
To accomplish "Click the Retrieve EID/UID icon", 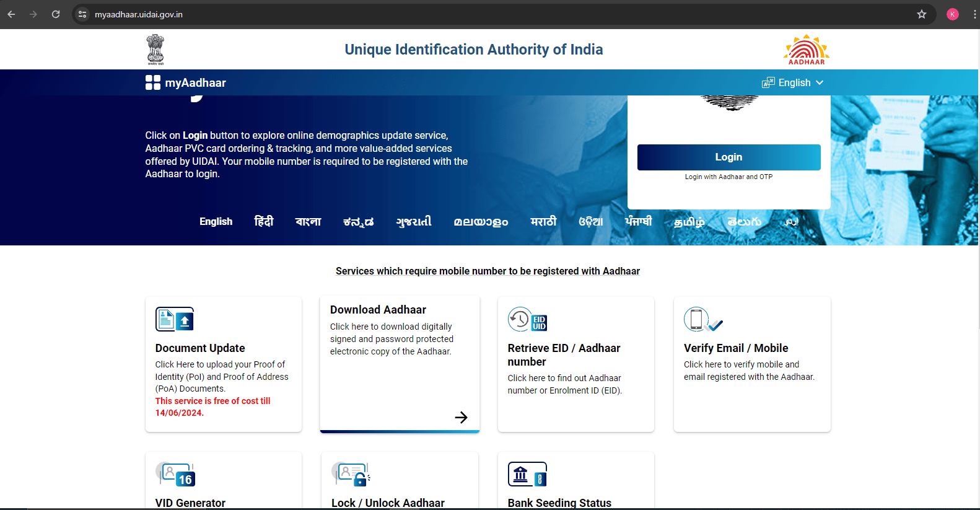I will [x=527, y=320].
